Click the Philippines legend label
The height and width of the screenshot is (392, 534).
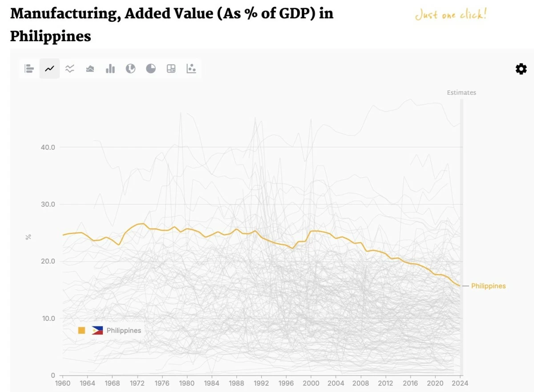pyautogui.click(x=124, y=331)
